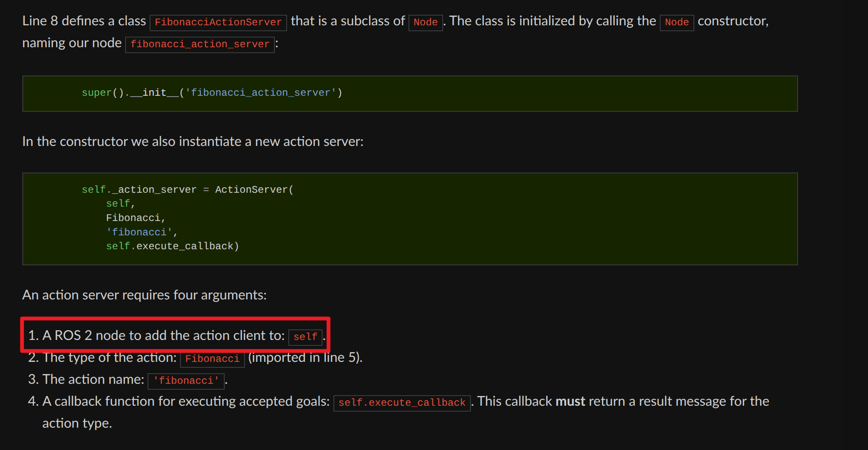868x450 pixels.
Task: Click self.execute_callback inline code in list item 4
Action: [402, 403]
